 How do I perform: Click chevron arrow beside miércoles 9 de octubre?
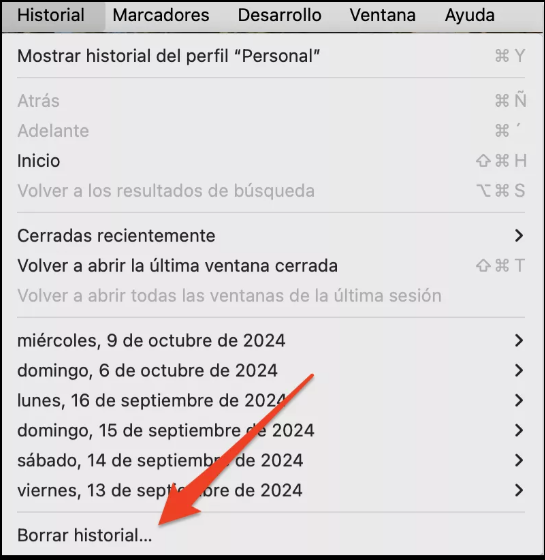(519, 340)
